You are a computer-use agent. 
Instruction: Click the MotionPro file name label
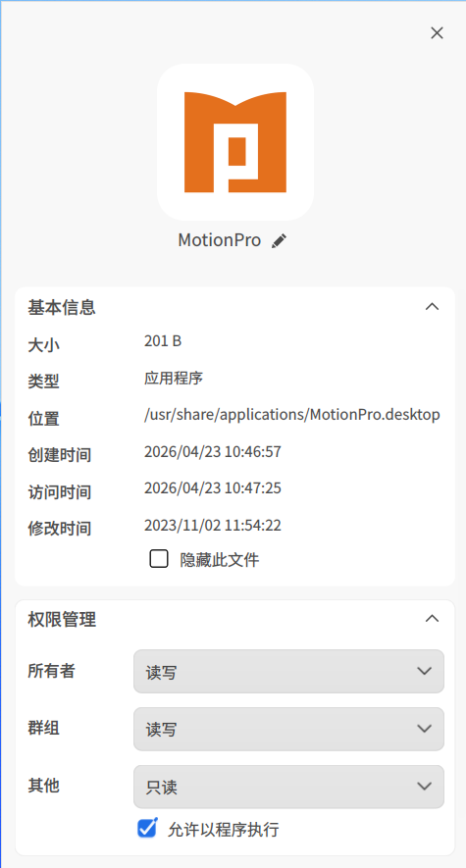(219, 240)
